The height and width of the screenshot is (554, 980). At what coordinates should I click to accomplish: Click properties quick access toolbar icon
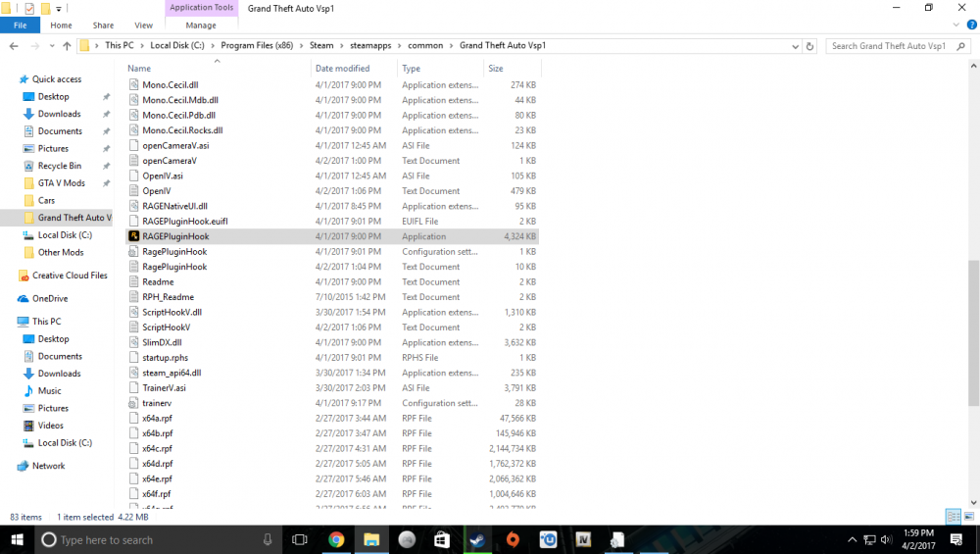click(x=29, y=9)
